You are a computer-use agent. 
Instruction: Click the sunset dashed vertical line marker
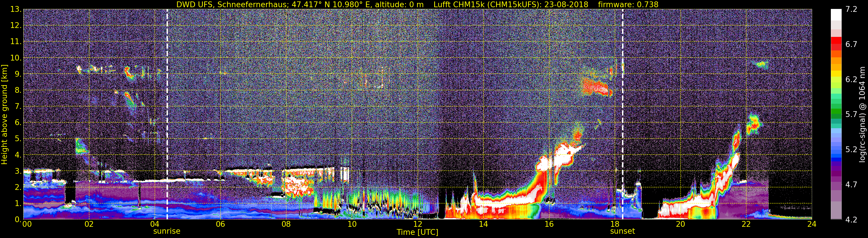[622, 114]
